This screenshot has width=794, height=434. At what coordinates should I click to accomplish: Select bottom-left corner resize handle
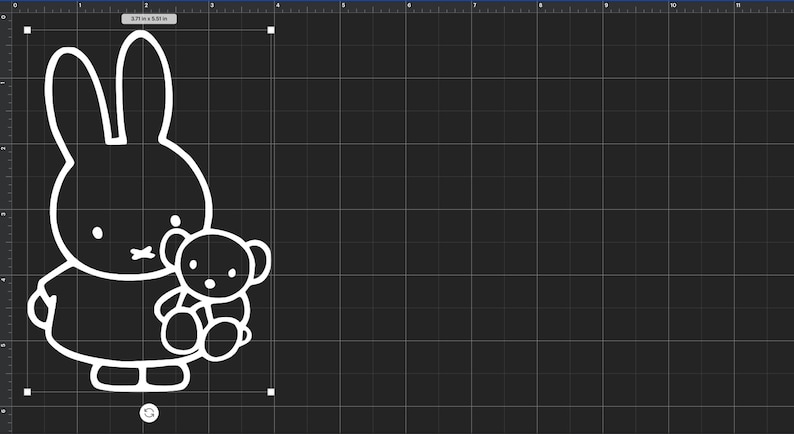(27, 392)
